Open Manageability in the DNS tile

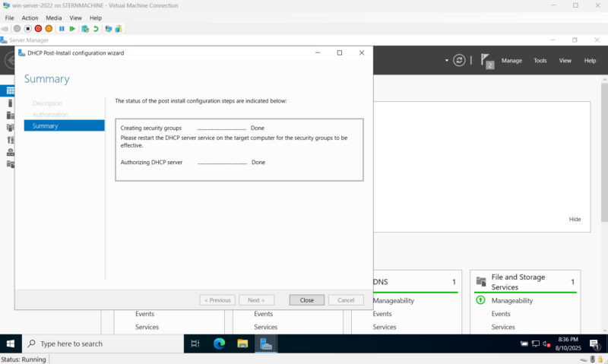[x=393, y=300]
